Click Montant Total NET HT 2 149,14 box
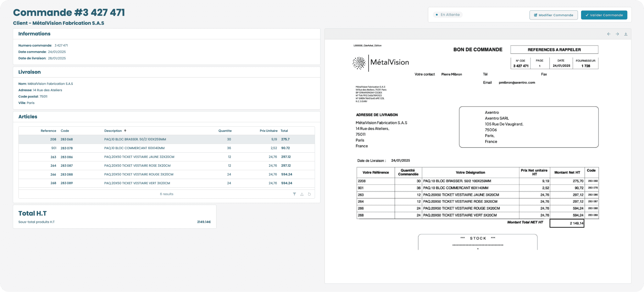 567,223
